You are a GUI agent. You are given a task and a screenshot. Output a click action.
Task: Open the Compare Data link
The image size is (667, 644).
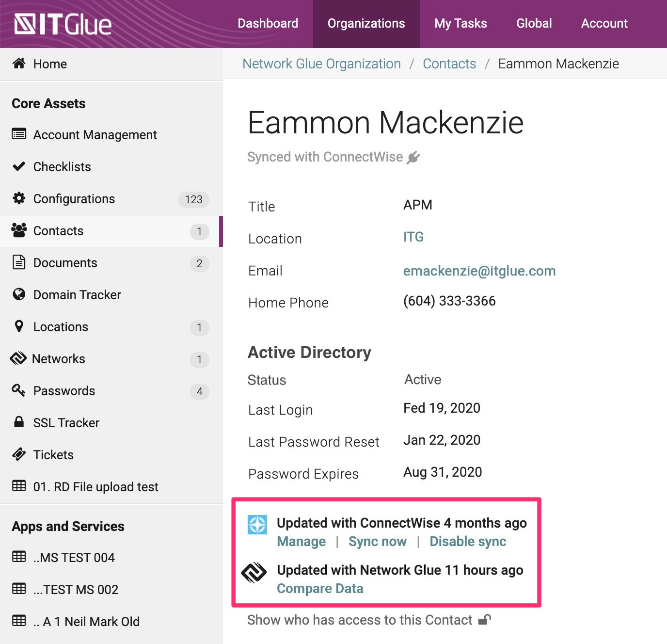click(320, 588)
